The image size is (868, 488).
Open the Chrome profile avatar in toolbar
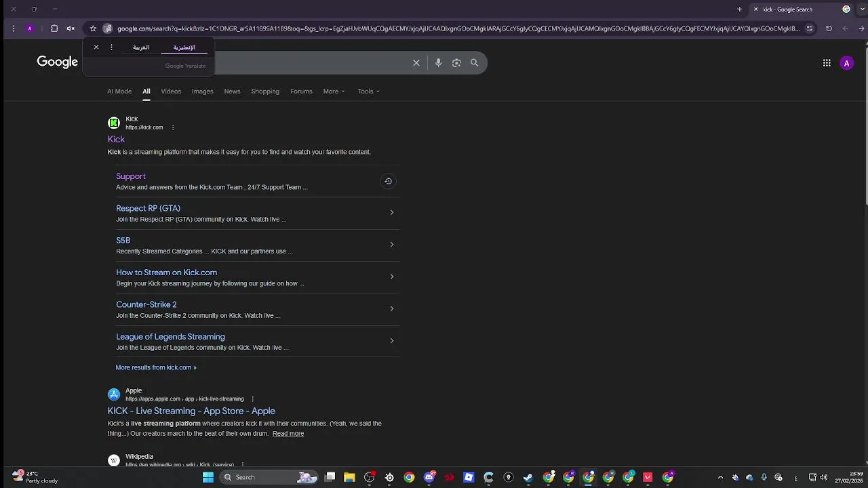30,28
